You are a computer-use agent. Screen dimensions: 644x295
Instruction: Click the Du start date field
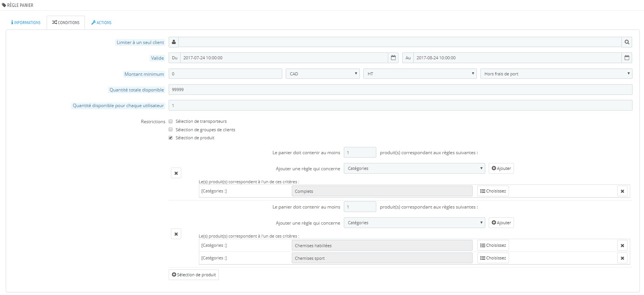(x=284, y=58)
